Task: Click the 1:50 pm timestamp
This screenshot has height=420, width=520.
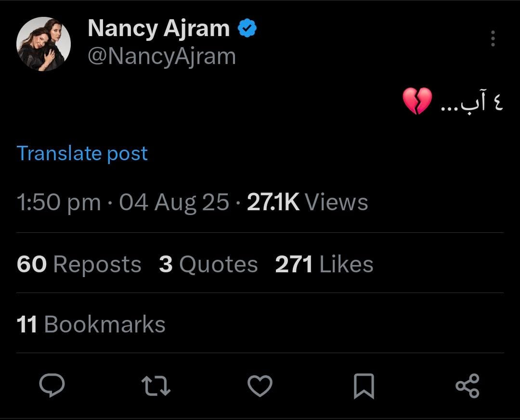Action: [59, 203]
